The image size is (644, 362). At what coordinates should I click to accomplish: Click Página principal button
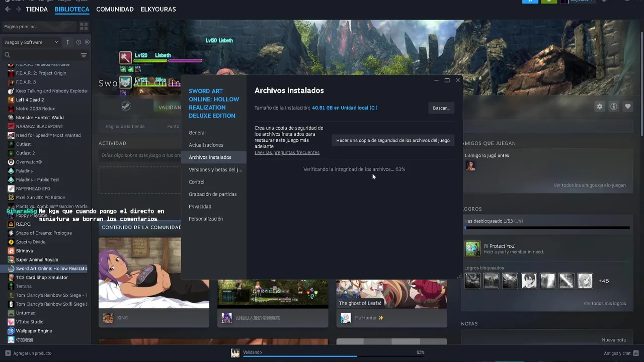(39, 26)
